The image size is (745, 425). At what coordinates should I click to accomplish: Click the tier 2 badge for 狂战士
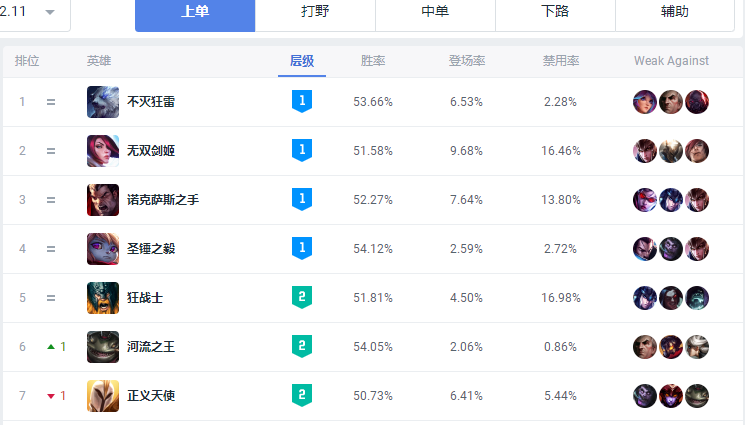[x=301, y=298]
